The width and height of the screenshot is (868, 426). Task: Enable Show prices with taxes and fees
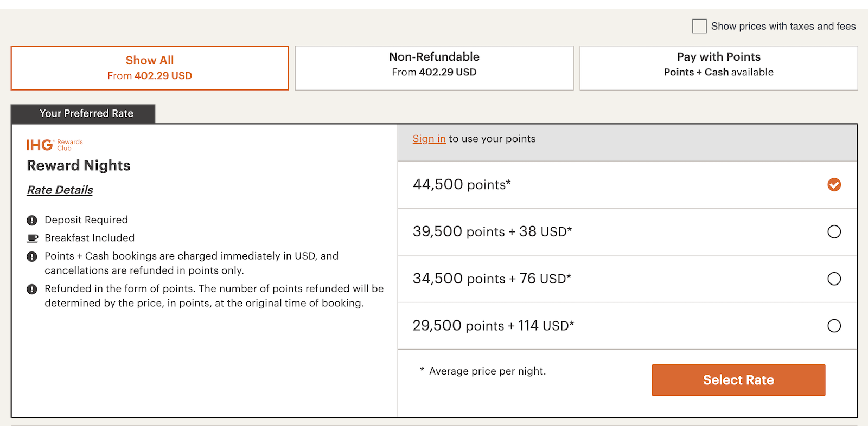click(x=699, y=25)
